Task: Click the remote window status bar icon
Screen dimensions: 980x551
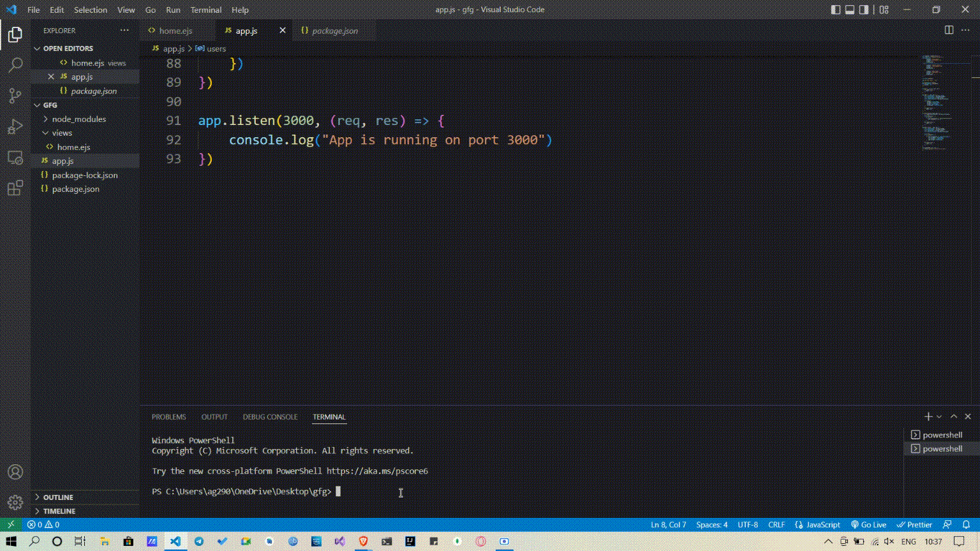Action: coord(11,524)
